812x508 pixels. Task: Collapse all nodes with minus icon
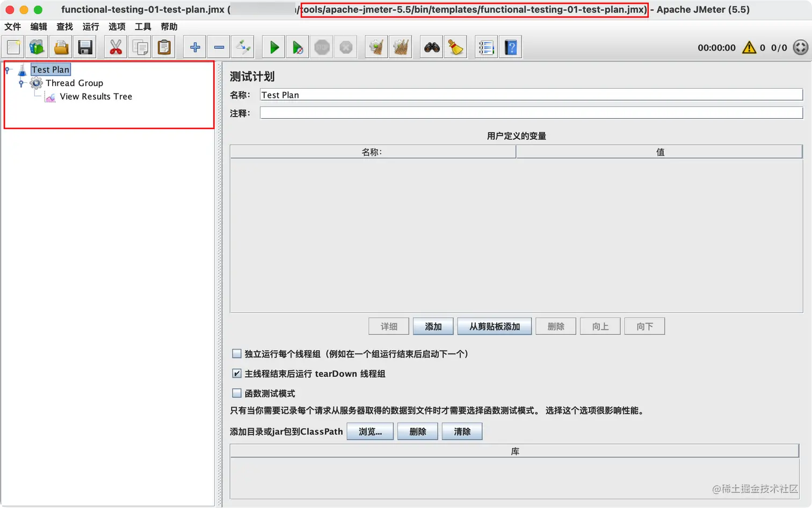[219, 47]
